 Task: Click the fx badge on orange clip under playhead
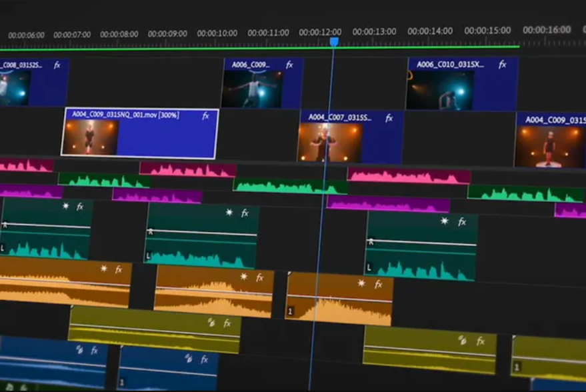coord(378,285)
